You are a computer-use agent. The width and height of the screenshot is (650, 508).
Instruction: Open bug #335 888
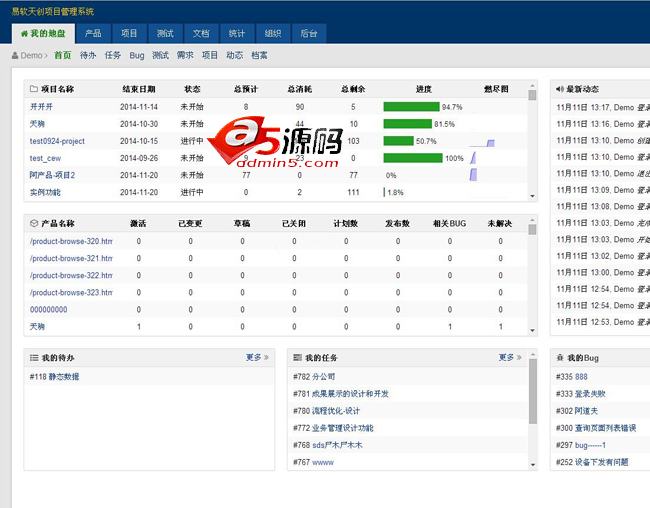pos(572,377)
